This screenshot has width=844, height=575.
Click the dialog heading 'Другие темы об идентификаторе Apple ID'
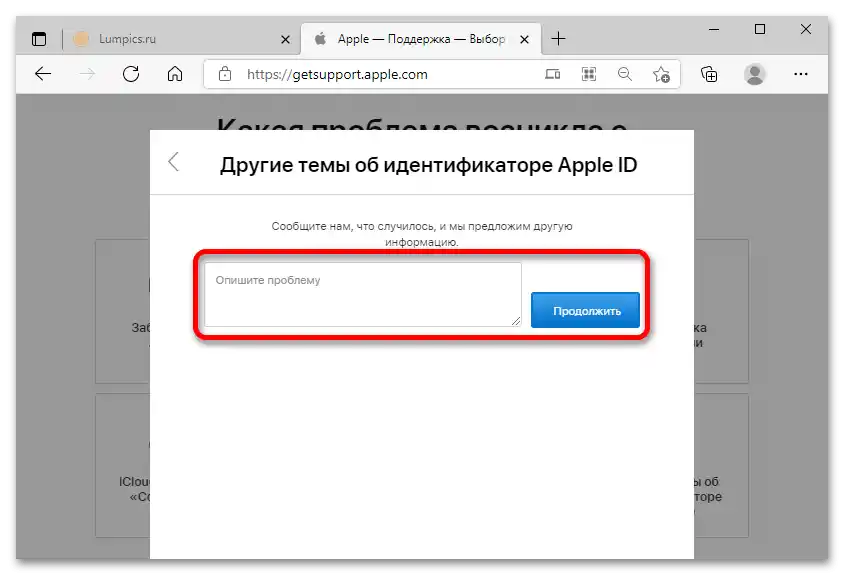pos(428,165)
